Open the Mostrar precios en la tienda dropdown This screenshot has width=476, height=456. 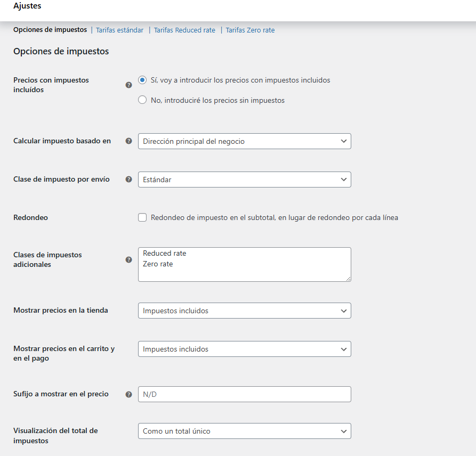click(244, 311)
